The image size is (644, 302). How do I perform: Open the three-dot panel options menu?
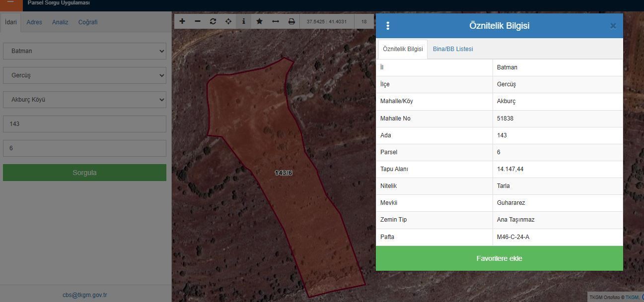[x=388, y=26]
